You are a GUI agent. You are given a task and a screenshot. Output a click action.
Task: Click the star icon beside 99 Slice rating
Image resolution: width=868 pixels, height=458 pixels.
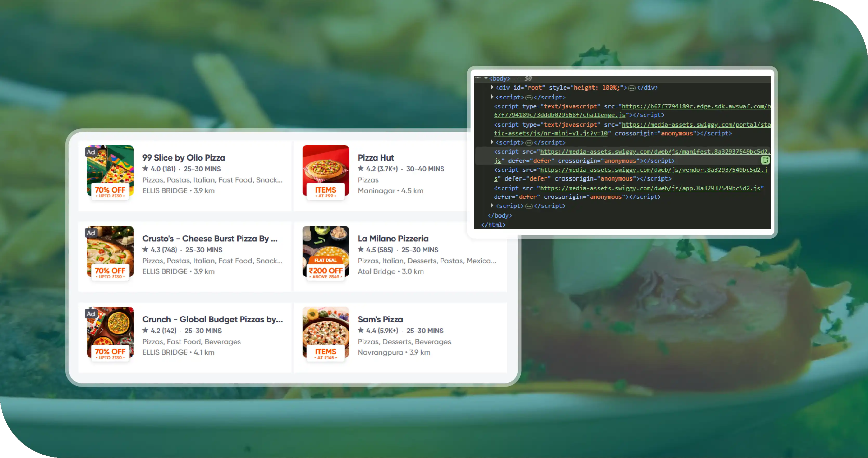point(145,168)
